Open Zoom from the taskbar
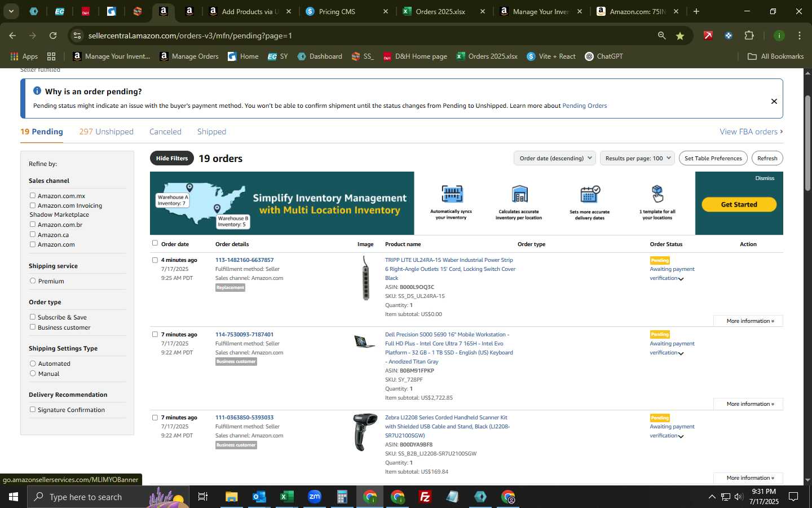 pos(315,497)
